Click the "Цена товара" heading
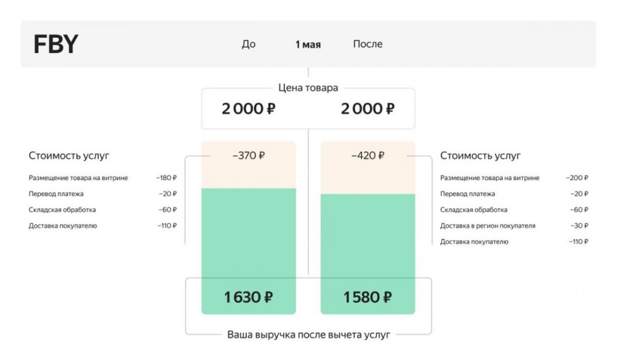The width and height of the screenshot is (617, 364). pos(308,88)
